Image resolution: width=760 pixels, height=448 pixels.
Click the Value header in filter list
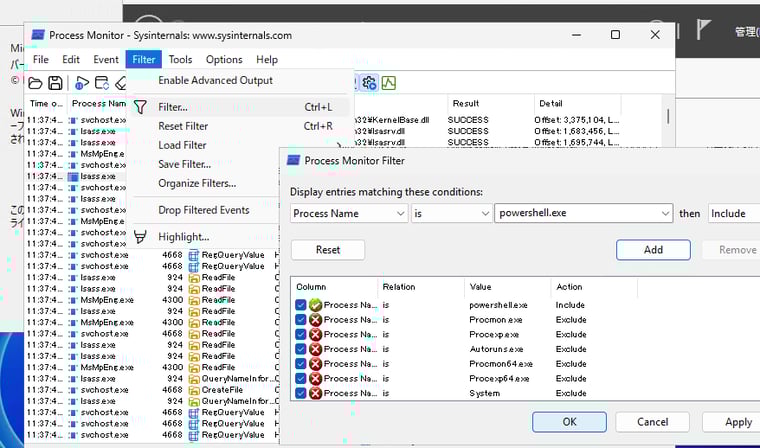click(x=507, y=287)
